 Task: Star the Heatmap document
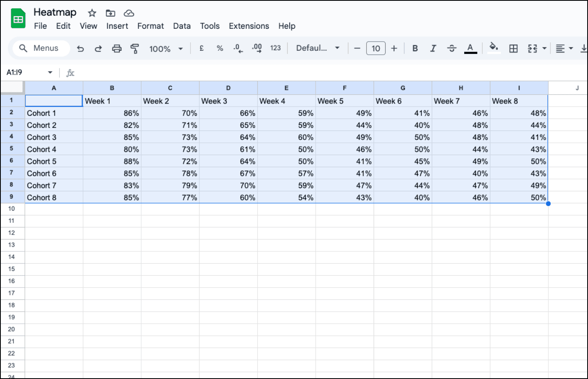(x=92, y=13)
